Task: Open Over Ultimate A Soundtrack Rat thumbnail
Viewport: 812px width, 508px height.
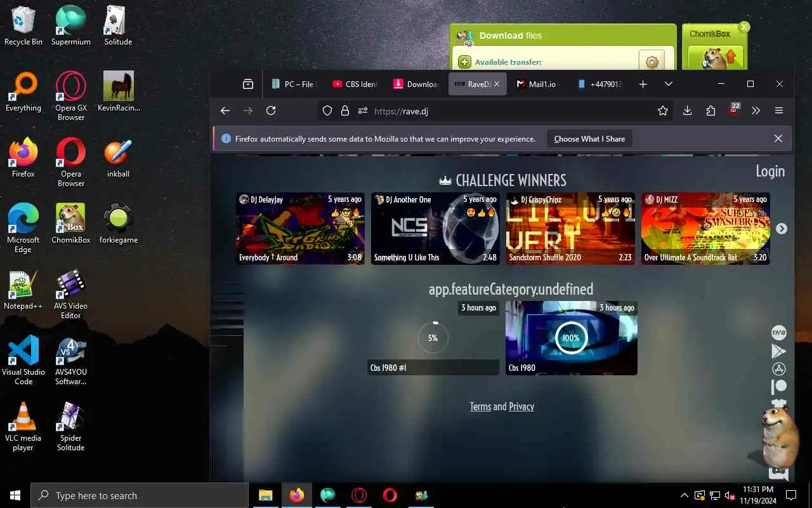Action: [x=705, y=229]
